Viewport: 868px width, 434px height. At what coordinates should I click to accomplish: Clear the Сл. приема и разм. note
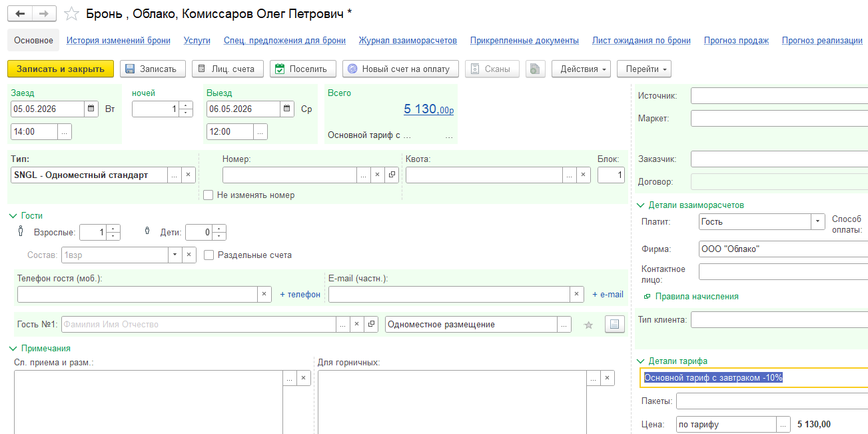[303, 378]
